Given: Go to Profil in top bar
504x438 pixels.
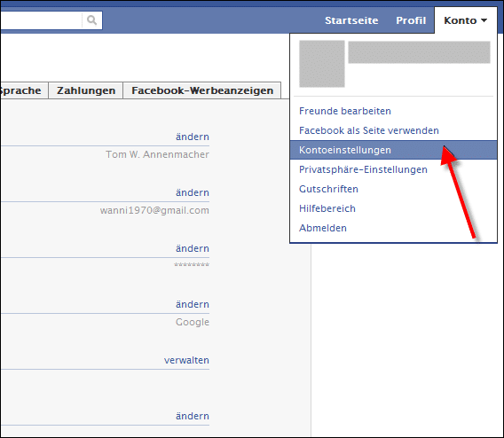Looking at the screenshot, I should 411,20.
